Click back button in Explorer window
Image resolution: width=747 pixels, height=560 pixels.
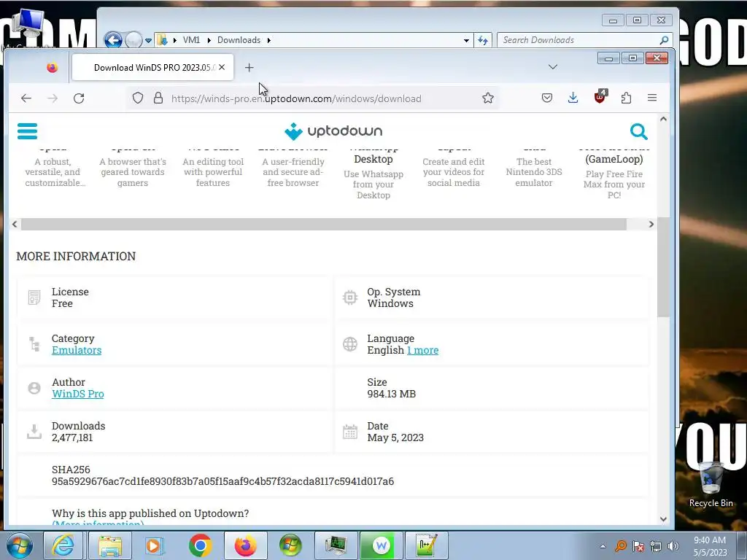click(x=113, y=40)
